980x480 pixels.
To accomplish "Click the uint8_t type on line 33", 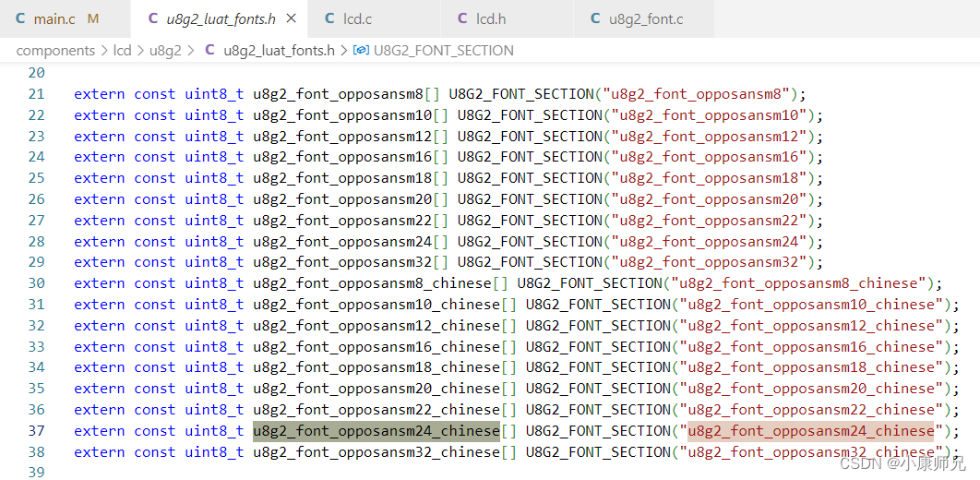I will coord(214,346).
